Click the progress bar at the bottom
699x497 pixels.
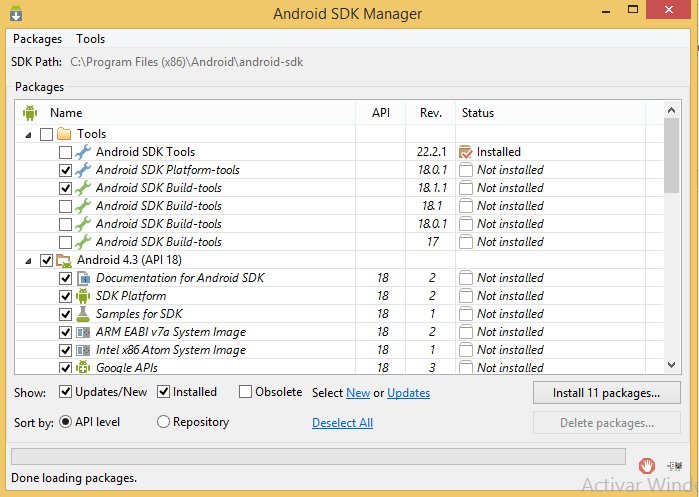[318, 456]
